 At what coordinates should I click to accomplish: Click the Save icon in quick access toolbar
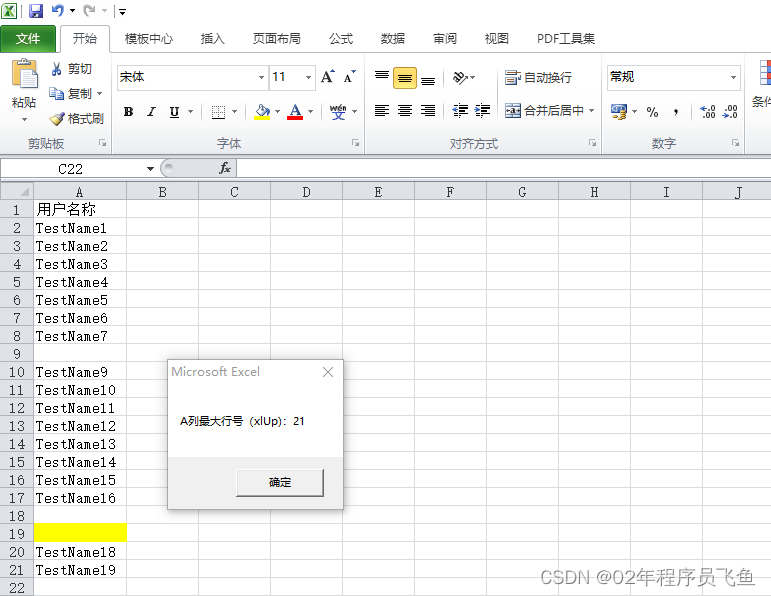[36, 10]
